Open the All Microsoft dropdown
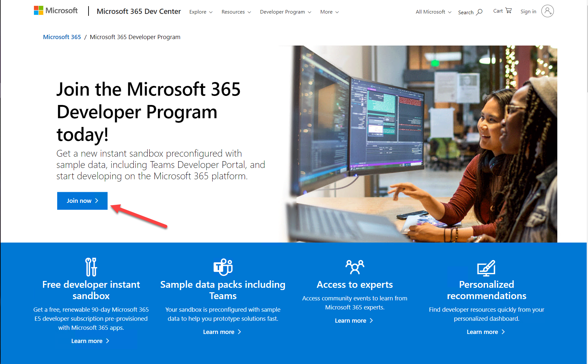This screenshot has height=364, width=588. (434, 12)
